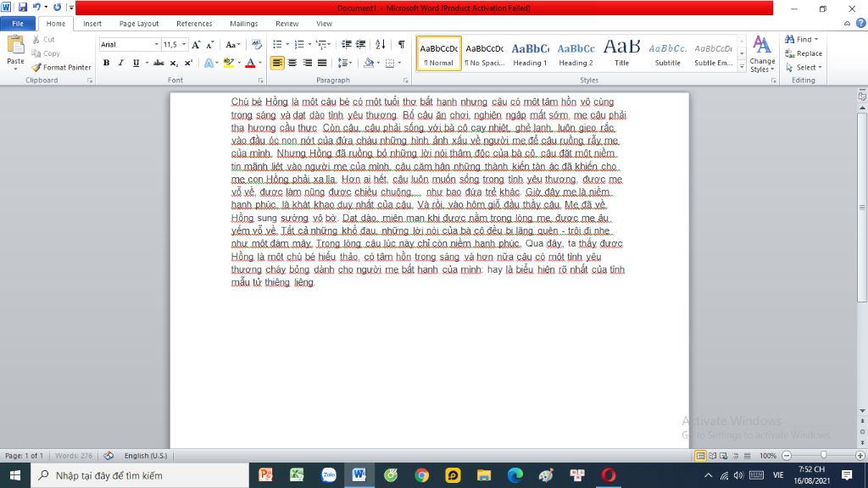Show paragraph marks and formatting symbols
This screenshot has width=868, height=488.
click(401, 44)
